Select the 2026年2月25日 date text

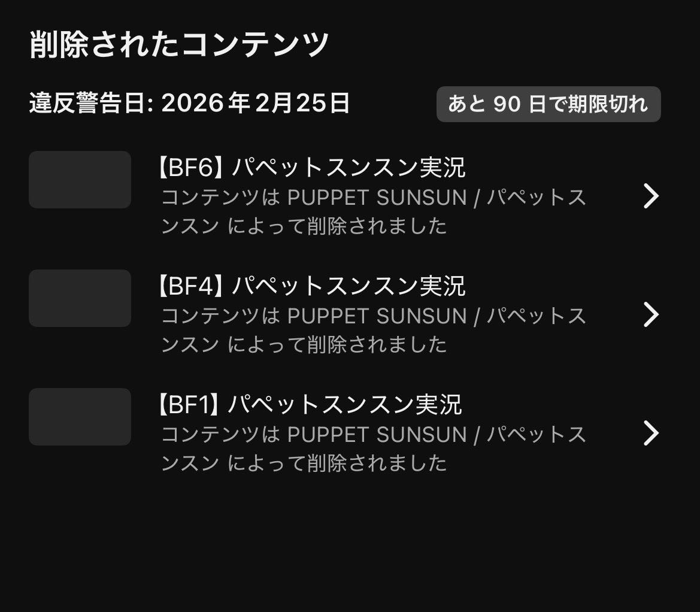(x=256, y=104)
